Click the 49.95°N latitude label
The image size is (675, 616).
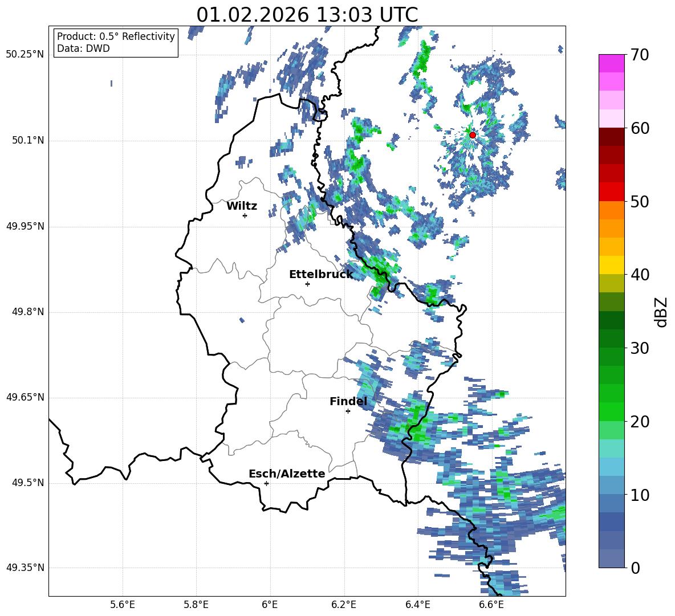[x=25, y=226]
